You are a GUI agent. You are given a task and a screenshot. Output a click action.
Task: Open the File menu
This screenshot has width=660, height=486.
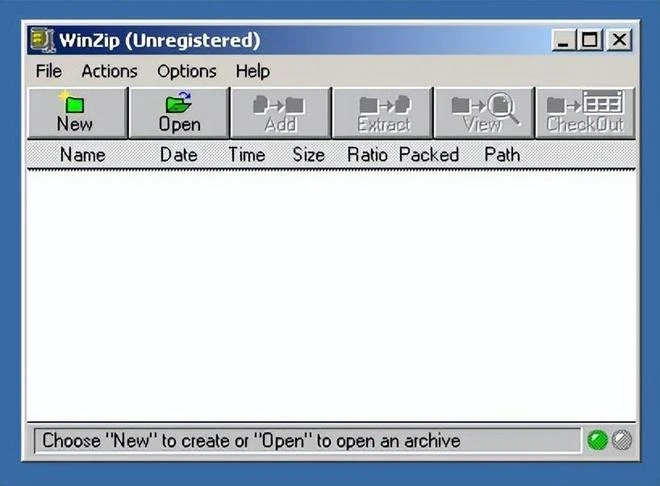point(48,71)
